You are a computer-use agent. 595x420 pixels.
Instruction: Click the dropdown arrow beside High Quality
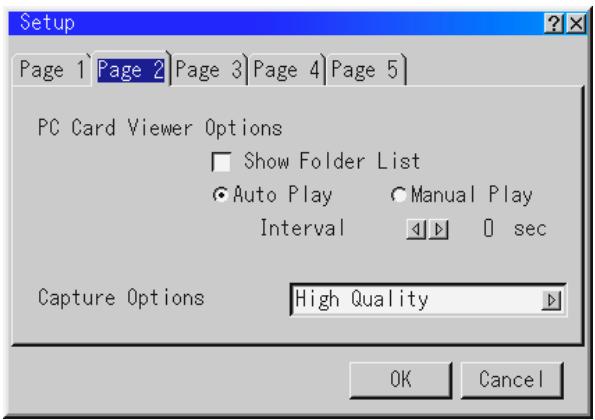[x=551, y=300]
